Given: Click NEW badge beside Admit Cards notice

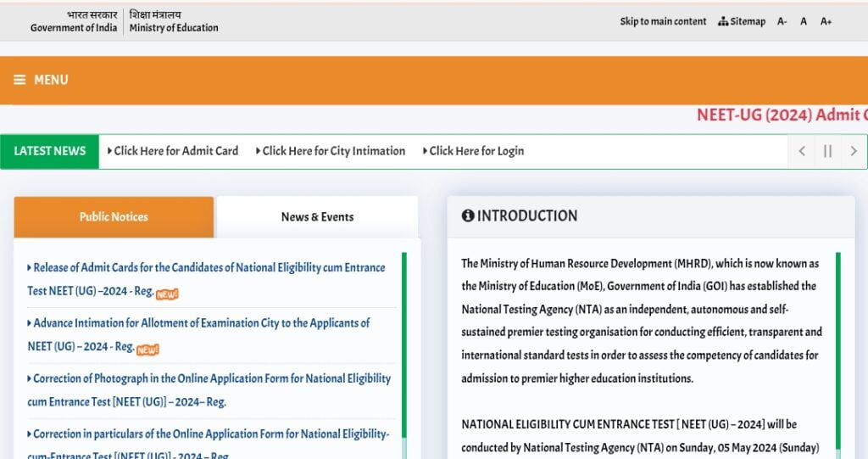Looking at the screenshot, I should coord(167,294).
